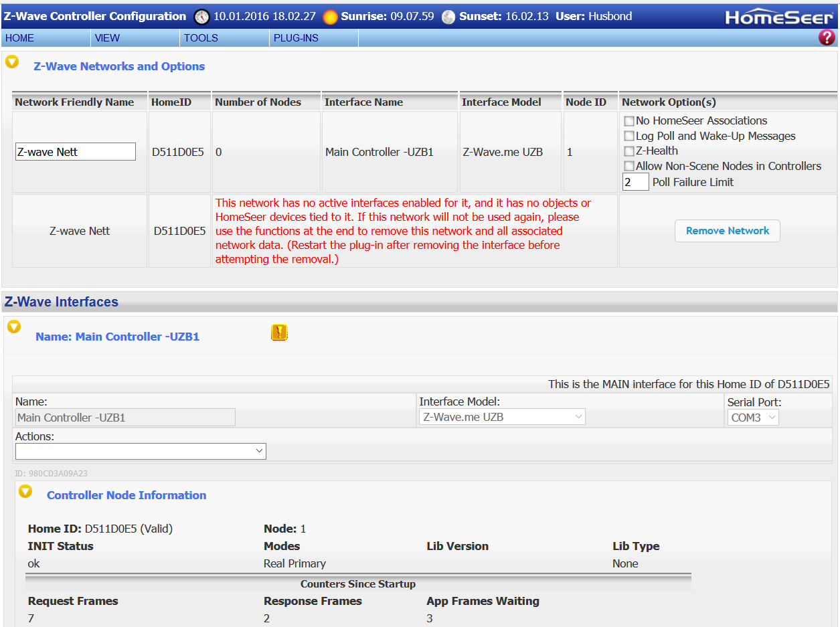
Task: Collapse the Z-Wave Networks and Options section
Action: tap(12, 62)
